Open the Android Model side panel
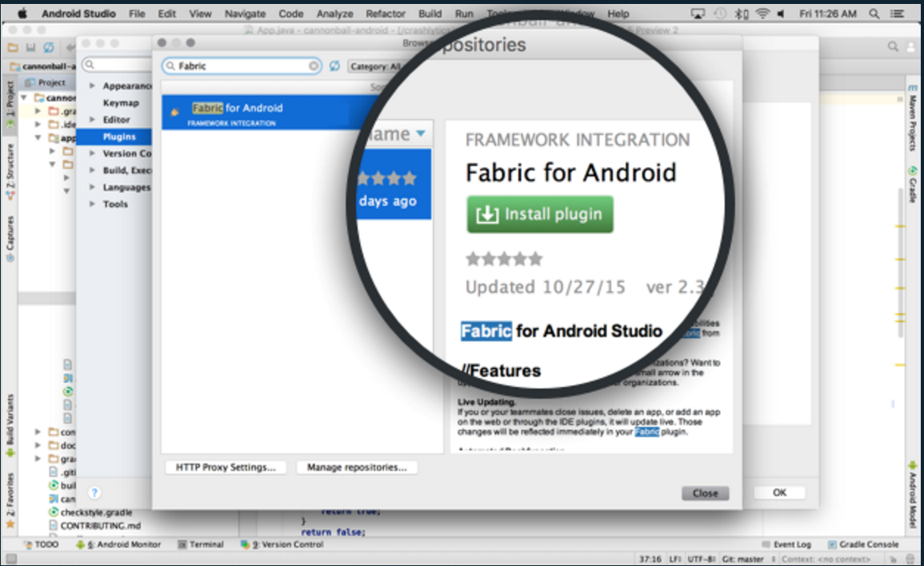The image size is (924, 566). coord(913,495)
